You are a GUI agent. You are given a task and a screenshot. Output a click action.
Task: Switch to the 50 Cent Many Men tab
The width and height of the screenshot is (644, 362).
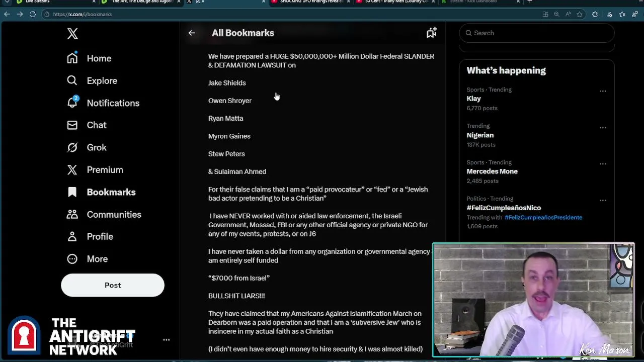tap(396, 2)
